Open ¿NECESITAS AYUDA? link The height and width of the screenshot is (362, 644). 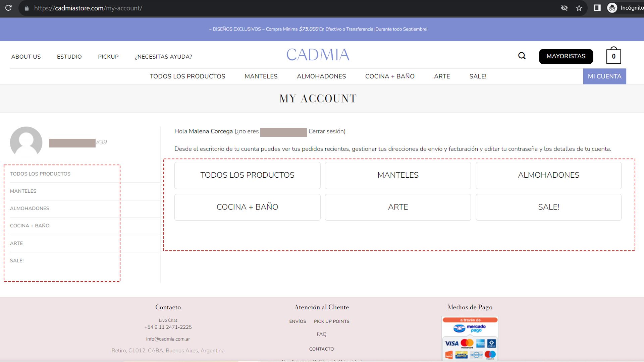(x=163, y=57)
